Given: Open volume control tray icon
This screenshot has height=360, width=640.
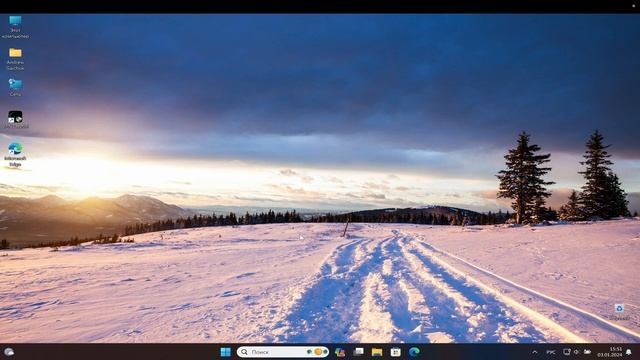Looking at the screenshot, I should [x=576, y=351].
